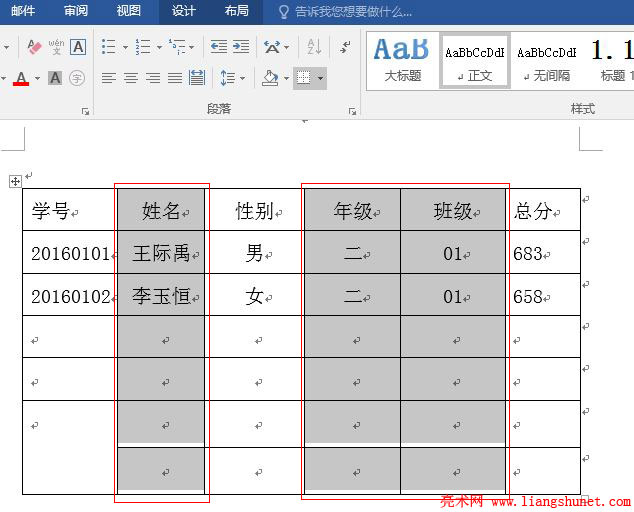Open the shading color dropdown arrow

286,78
